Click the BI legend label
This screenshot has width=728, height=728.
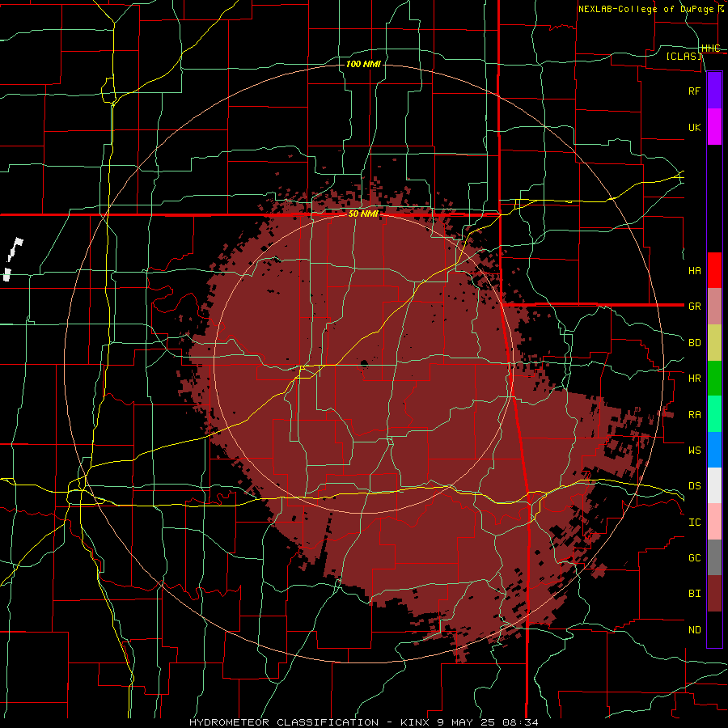(694, 594)
